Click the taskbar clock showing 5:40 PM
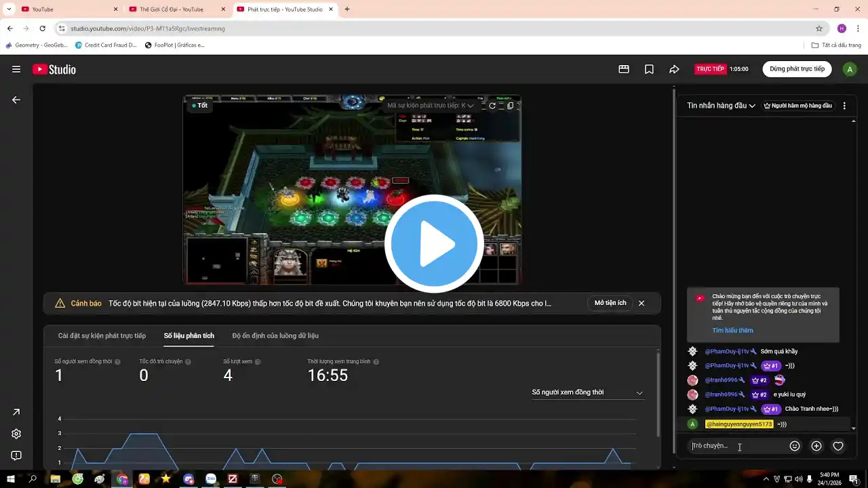Viewport: 868px width, 488px height. 829,479
